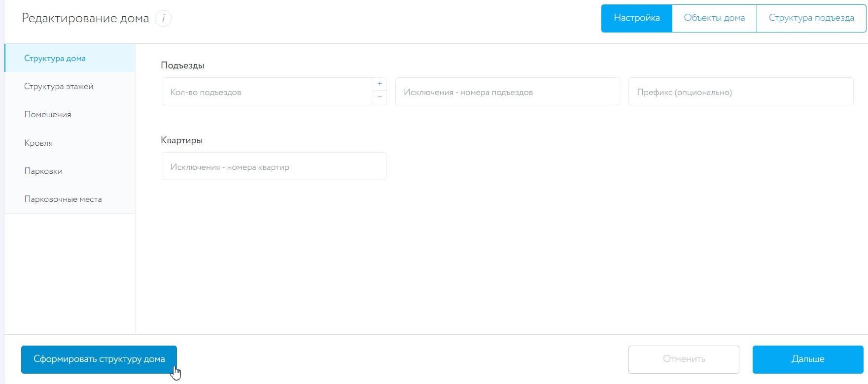Open Кровля section in sidebar
The image size is (868, 384).
(69, 143)
